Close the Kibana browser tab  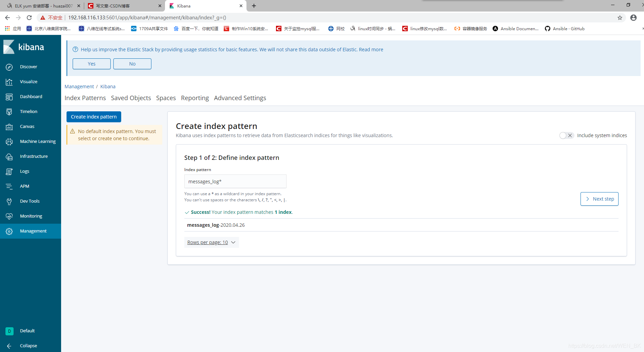click(x=241, y=6)
